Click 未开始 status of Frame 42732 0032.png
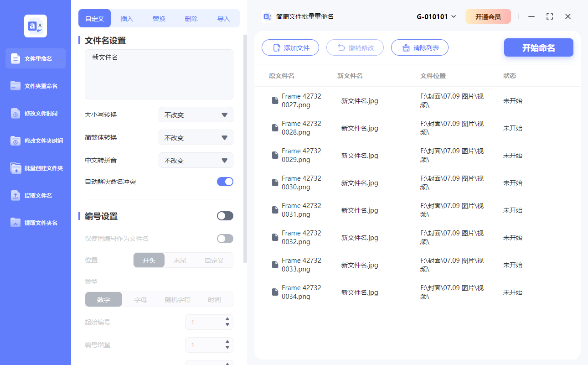Image resolution: width=588 pixels, height=365 pixels. (x=513, y=238)
